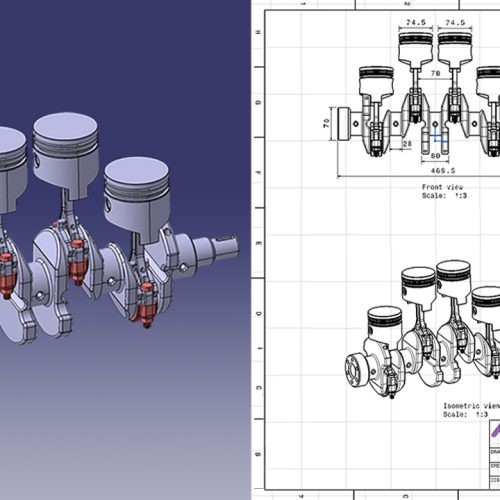This screenshot has width=500, height=500.
Task: Select the 469.5 overall length dimension
Action: 443,171
